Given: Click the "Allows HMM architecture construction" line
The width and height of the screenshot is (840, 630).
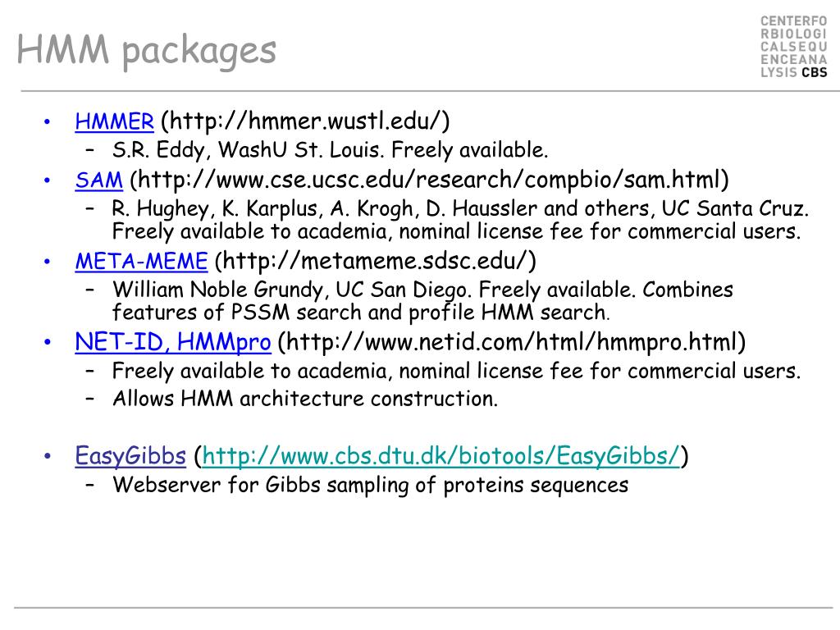Looking at the screenshot, I should [305, 399].
